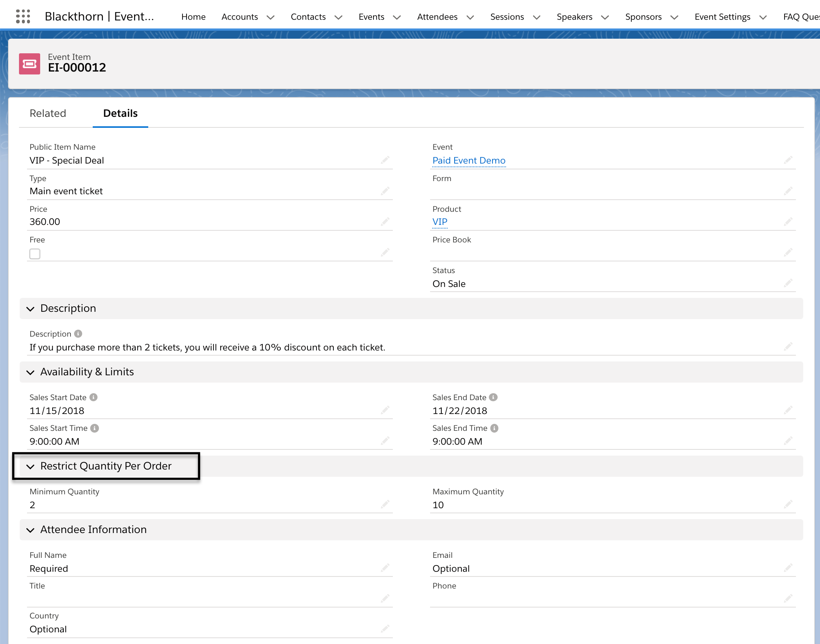Show Description field help info icon
This screenshot has width=820, height=644.
[x=78, y=334]
